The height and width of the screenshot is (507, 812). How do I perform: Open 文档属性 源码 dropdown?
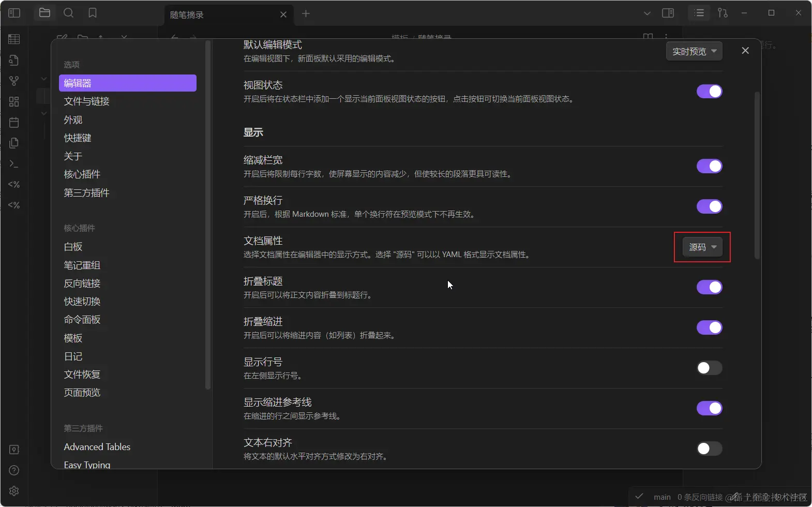coord(702,247)
